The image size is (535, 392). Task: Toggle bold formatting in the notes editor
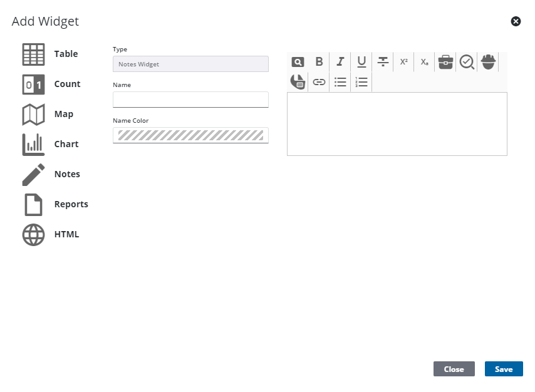pyautogui.click(x=319, y=61)
